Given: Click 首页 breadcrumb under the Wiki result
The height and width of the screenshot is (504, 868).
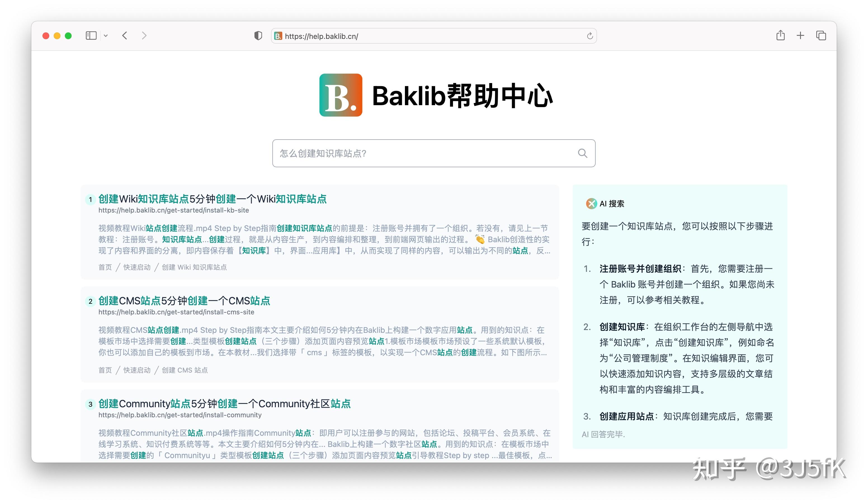Looking at the screenshot, I should [105, 267].
